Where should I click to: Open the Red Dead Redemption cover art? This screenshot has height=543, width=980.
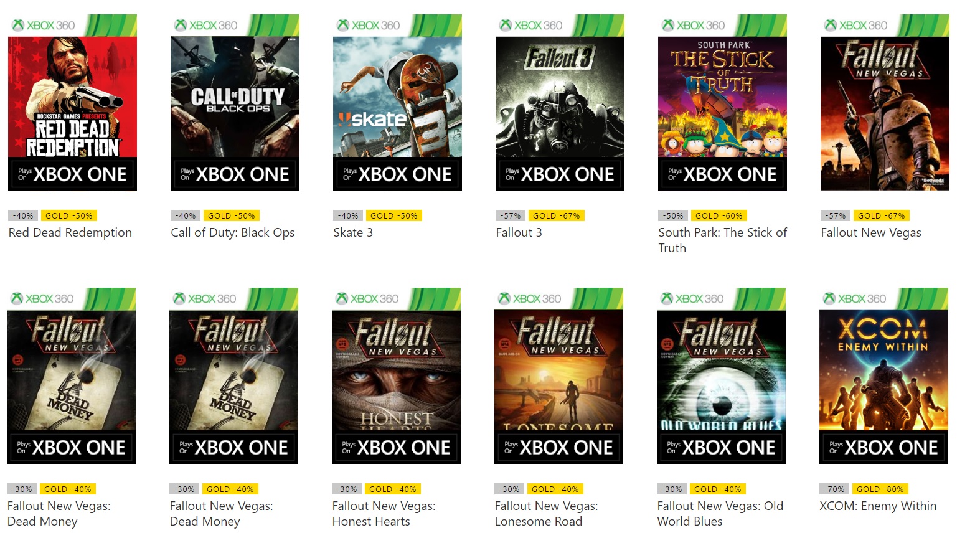(72, 103)
